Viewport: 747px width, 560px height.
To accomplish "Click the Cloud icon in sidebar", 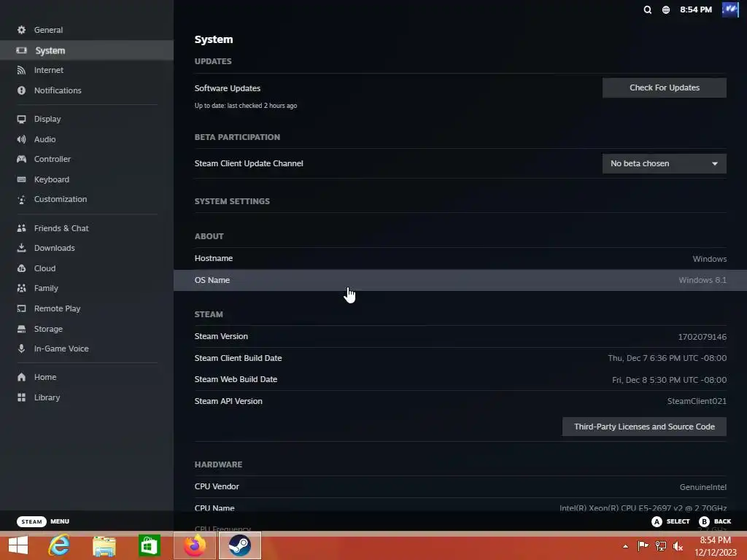I will [x=21, y=268].
